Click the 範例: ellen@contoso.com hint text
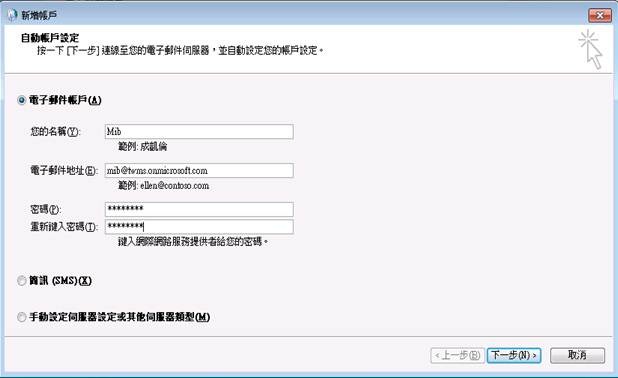This screenshot has width=618, height=378. pos(164,186)
